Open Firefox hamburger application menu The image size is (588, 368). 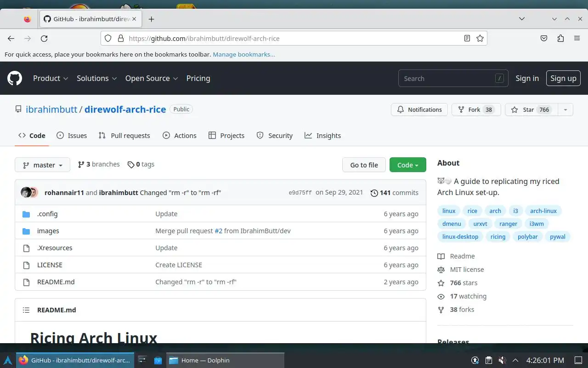pos(577,39)
